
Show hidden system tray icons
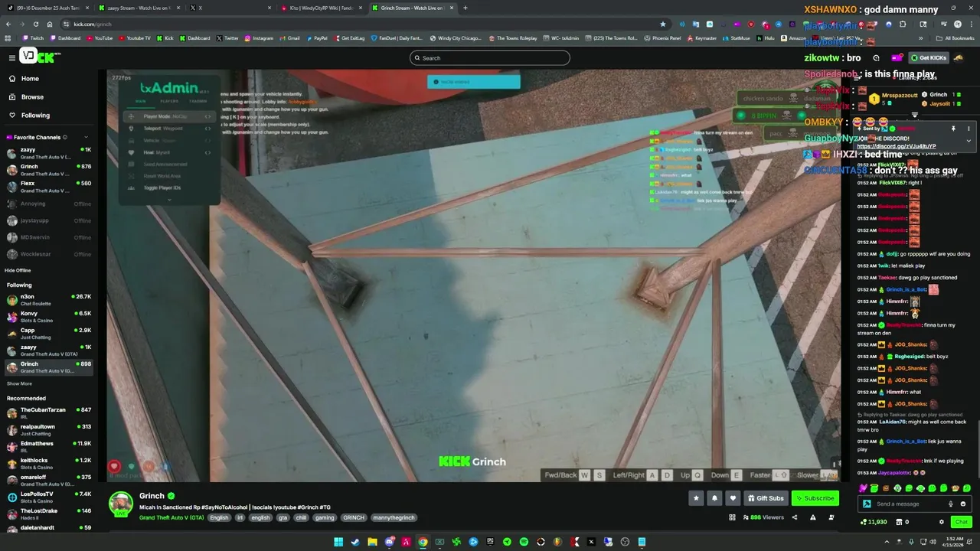pos(888,542)
